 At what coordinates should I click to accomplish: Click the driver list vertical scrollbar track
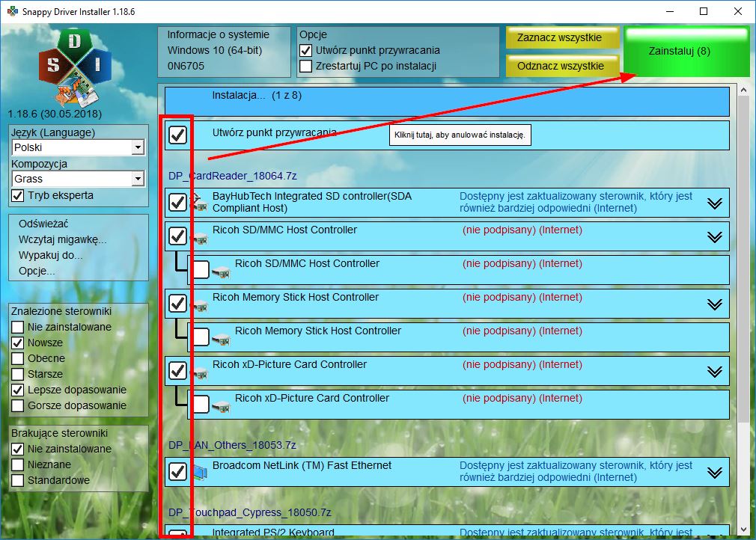743,308
